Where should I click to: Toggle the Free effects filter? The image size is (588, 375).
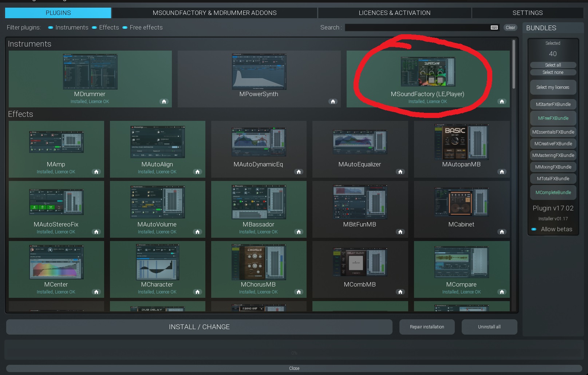[x=125, y=28]
